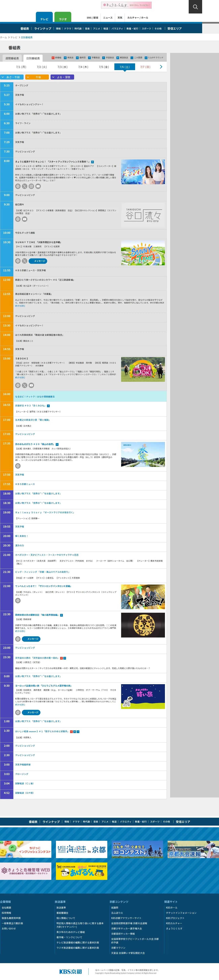
Task: Open うまDOKI horse racing thumbnail
Action: (x=143, y=369)
